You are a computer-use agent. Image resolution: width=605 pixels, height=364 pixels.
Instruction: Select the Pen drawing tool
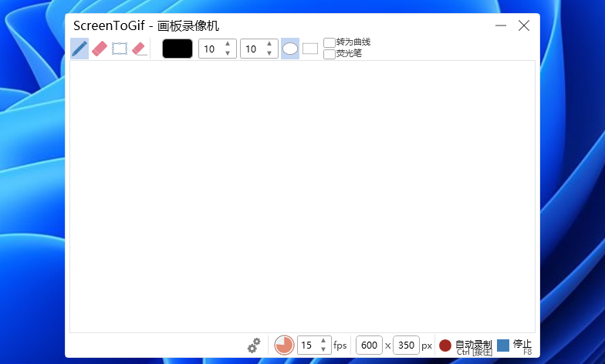click(79, 49)
